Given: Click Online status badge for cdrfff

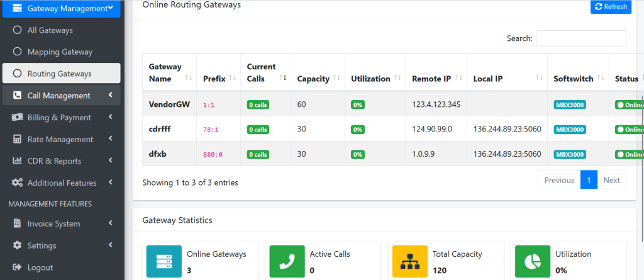Looking at the screenshot, I should click(x=629, y=130).
